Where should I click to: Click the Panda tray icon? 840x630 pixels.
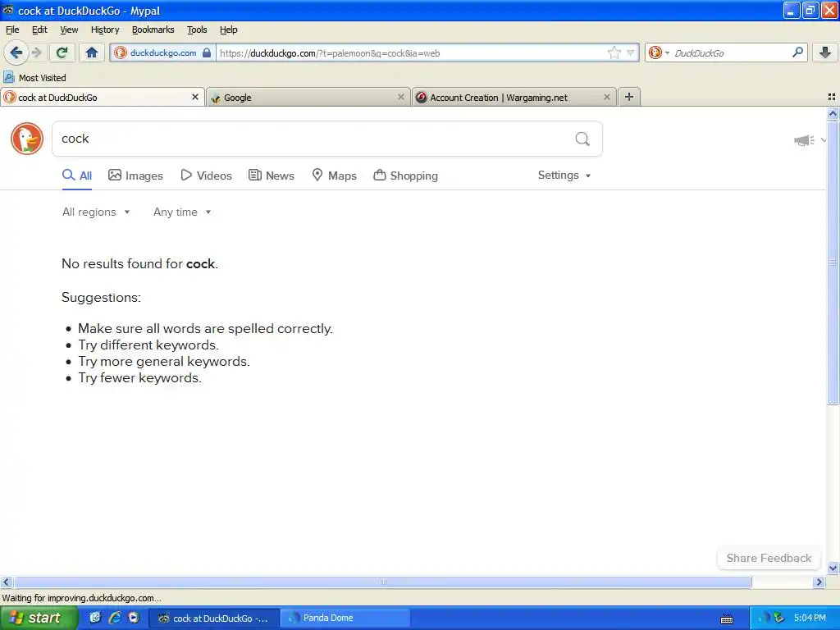[764, 619]
